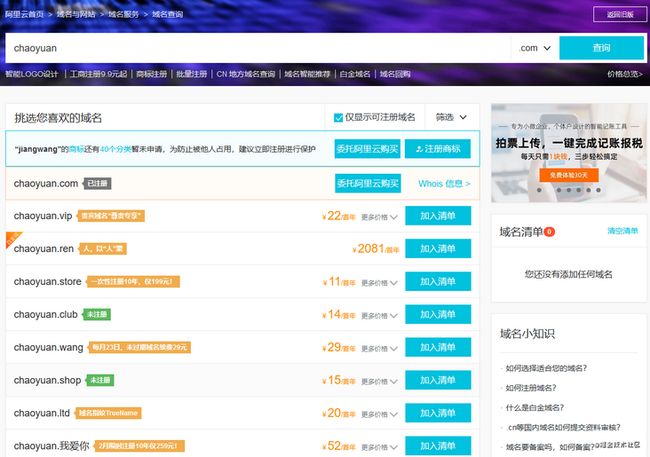
Task: Select the first carousel dot on the ad
Action: point(539,190)
